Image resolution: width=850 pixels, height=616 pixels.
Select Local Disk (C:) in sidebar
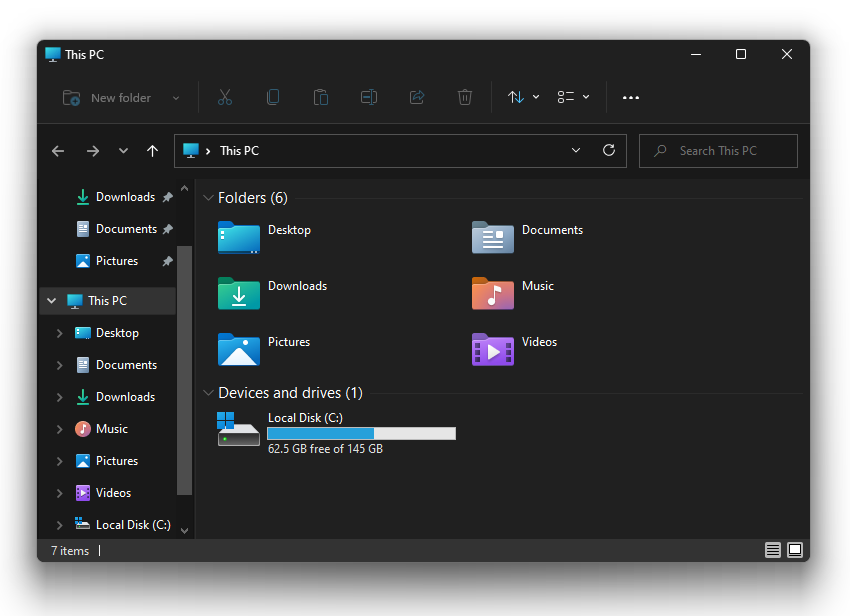click(123, 525)
